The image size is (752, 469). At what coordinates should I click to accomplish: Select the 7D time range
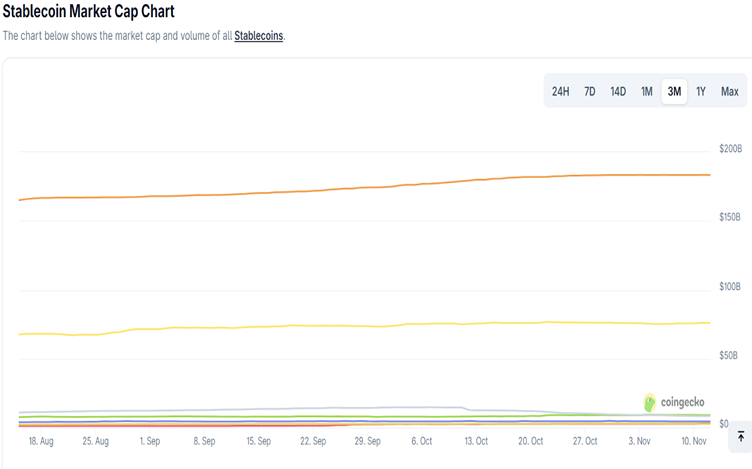589,92
